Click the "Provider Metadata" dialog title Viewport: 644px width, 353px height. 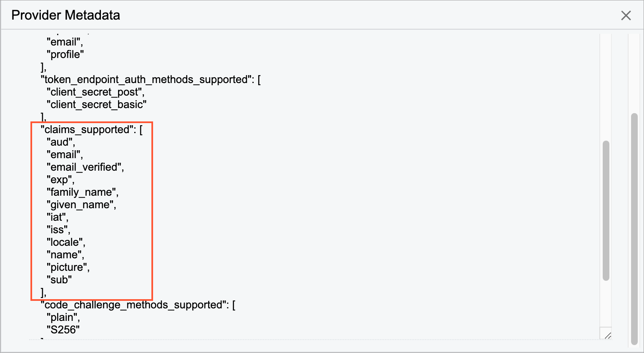click(65, 15)
